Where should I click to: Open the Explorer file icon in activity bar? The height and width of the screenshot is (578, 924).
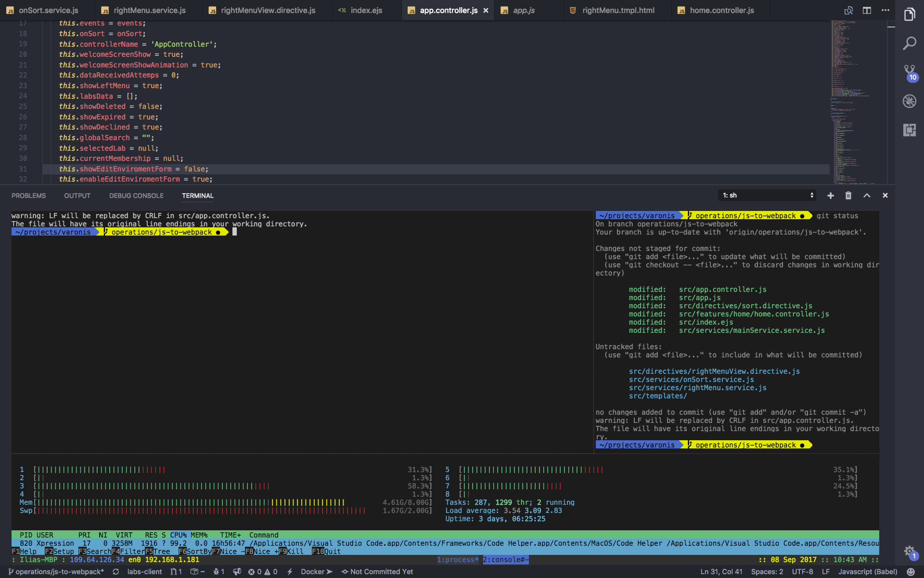[x=909, y=14]
